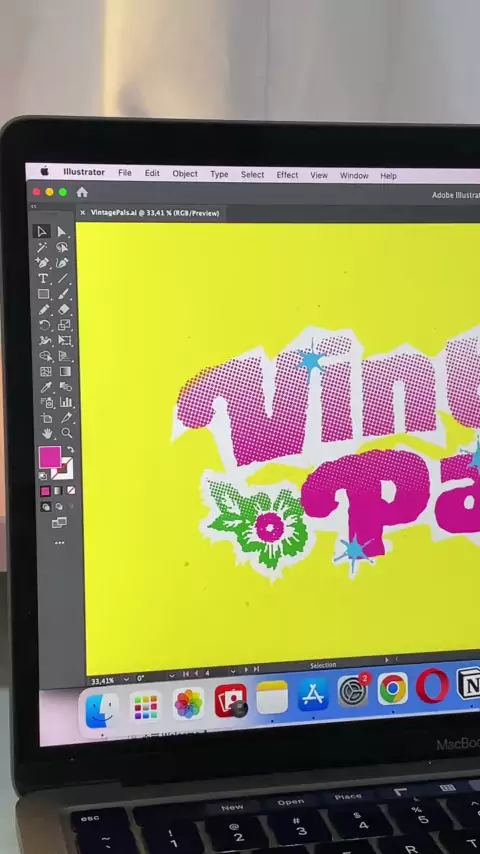Viewport: 480px width, 854px height.
Task: Select the Eraser tool
Action: [64, 309]
